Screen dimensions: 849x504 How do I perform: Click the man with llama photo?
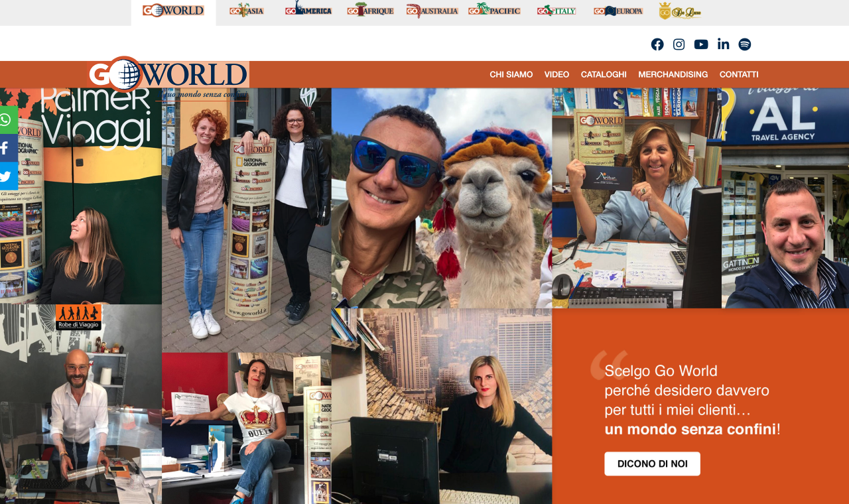441,199
